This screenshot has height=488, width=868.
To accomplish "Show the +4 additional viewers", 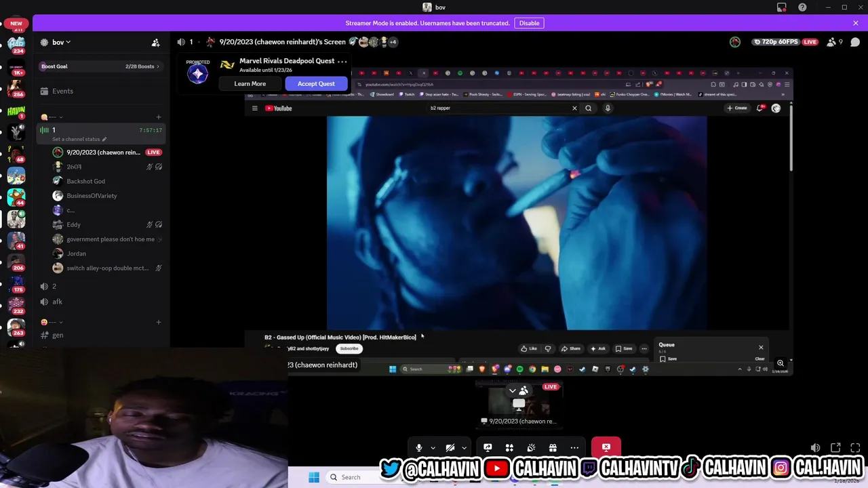I will tap(393, 42).
